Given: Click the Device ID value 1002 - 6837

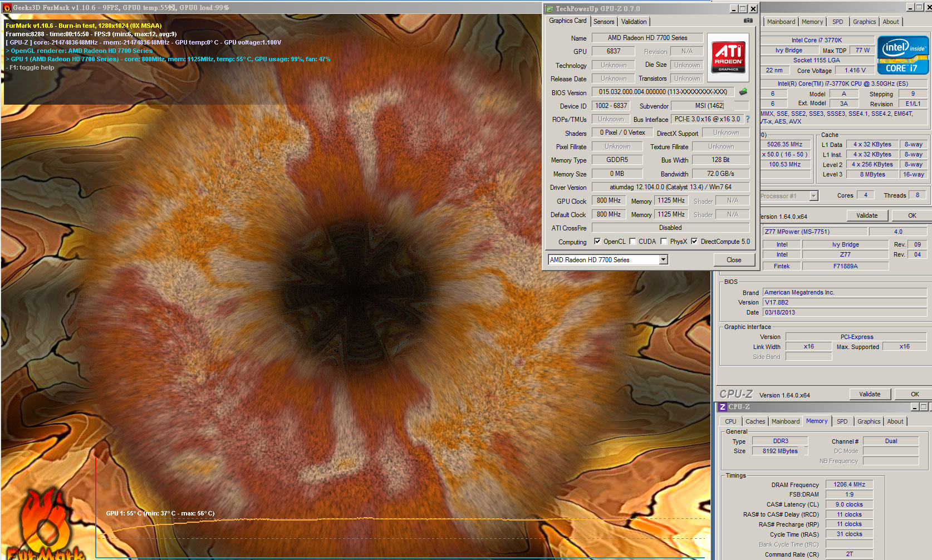Looking at the screenshot, I should 611,106.
